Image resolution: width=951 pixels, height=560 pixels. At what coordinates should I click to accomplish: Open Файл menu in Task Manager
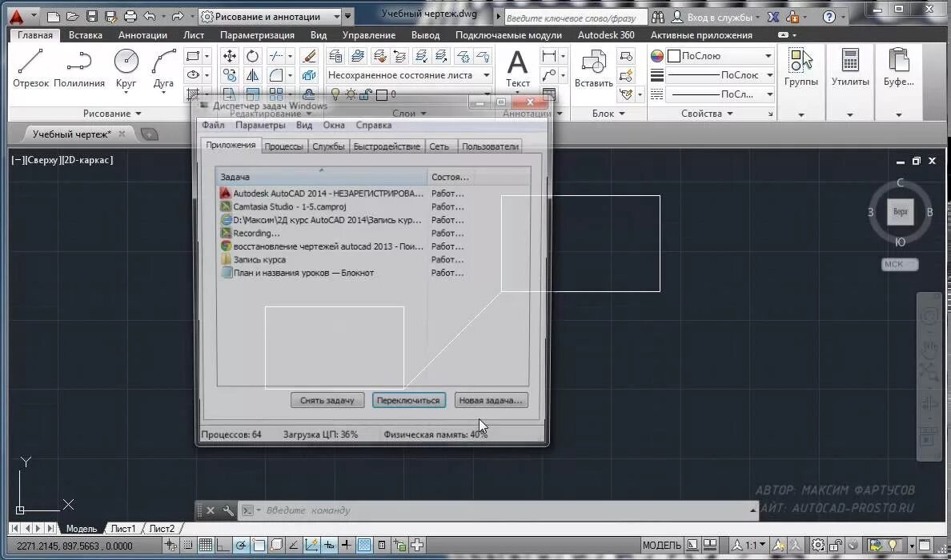(x=213, y=125)
